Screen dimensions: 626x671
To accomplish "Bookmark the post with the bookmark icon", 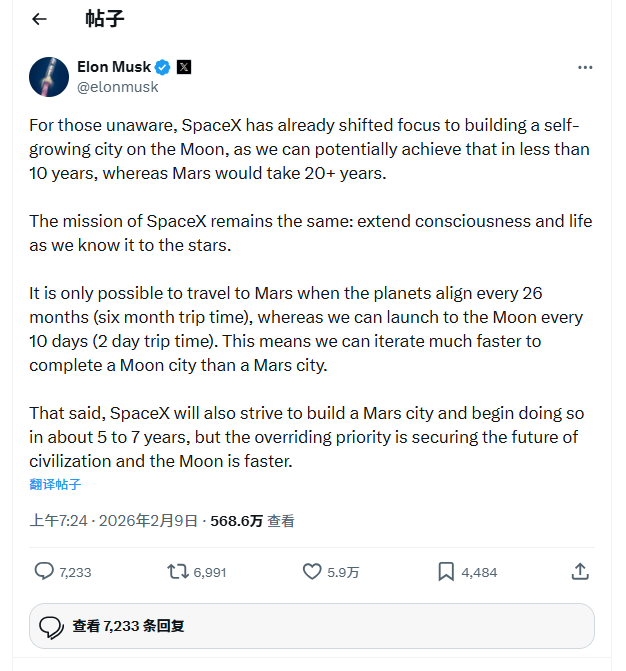I will pyautogui.click(x=446, y=571).
